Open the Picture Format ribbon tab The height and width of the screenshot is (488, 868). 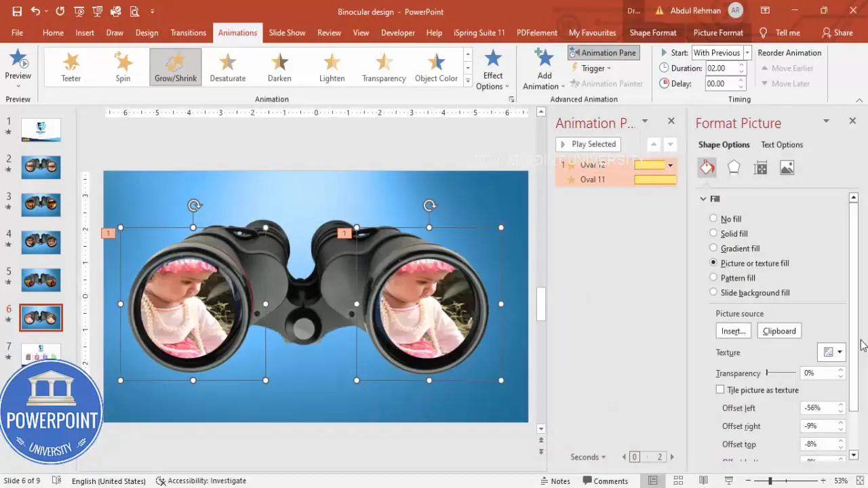click(718, 33)
